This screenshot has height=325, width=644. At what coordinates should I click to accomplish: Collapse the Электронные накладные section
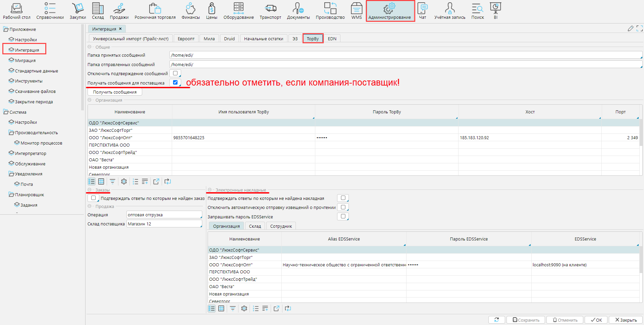[210, 190]
